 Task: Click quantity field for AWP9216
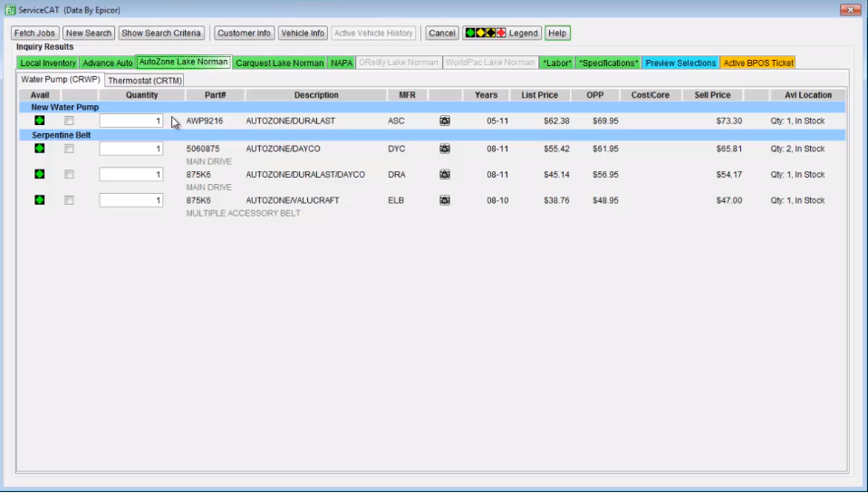131,121
